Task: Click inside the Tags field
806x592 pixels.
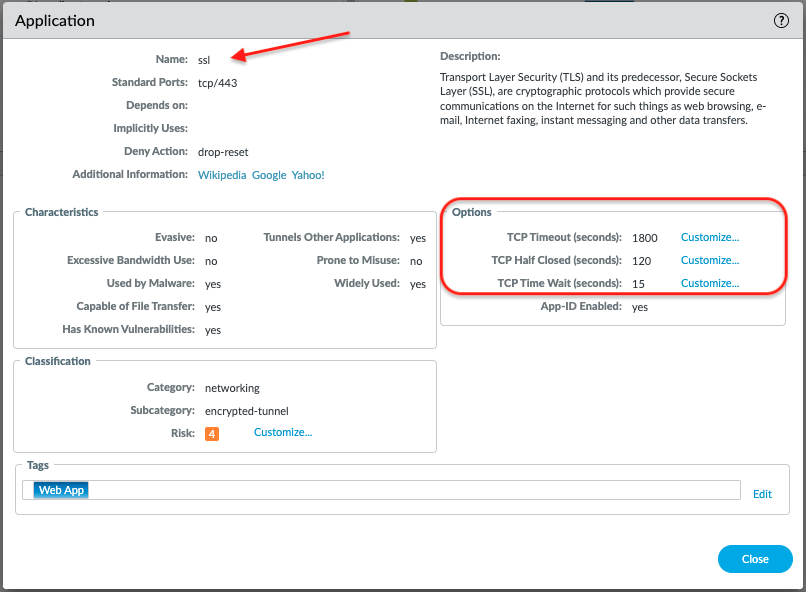Action: [x=381, y=490]
